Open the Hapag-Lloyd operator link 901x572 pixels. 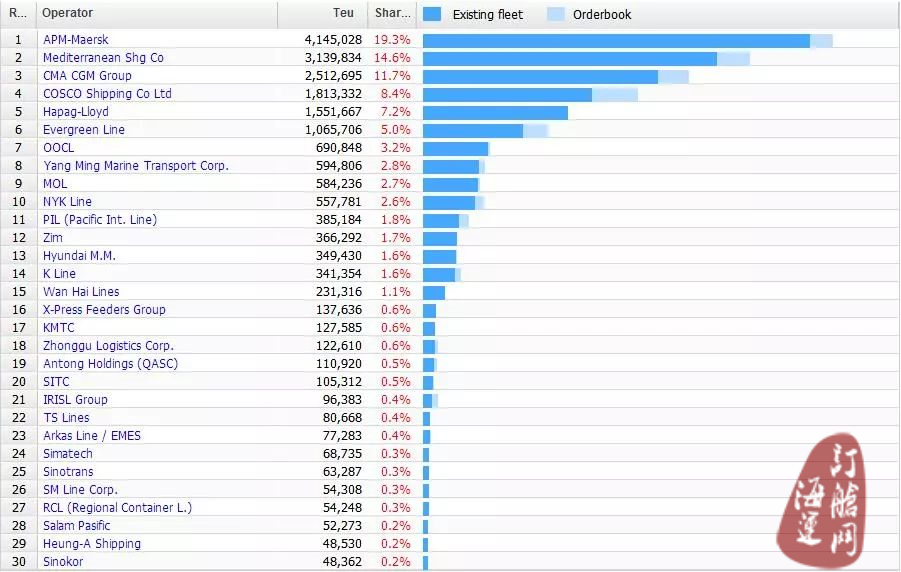point(76,112)
